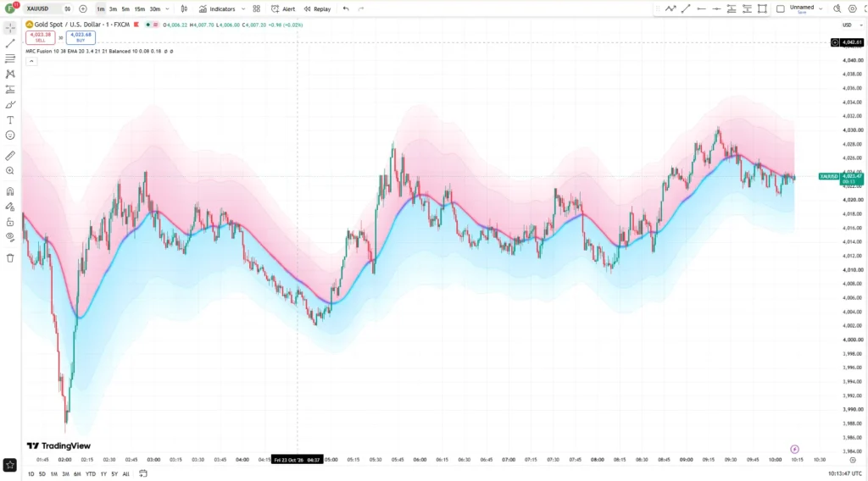Open the emoji icons tool
Image resolution: width=868 pixels, height=481 pixels.
(x=10, y=135)
